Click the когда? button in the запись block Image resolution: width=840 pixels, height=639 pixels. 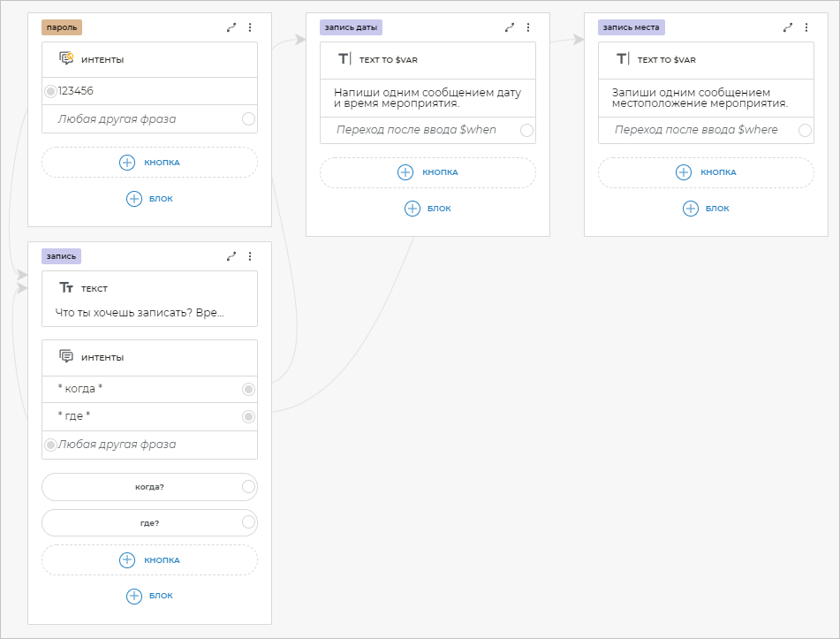[x=148, y=487]
